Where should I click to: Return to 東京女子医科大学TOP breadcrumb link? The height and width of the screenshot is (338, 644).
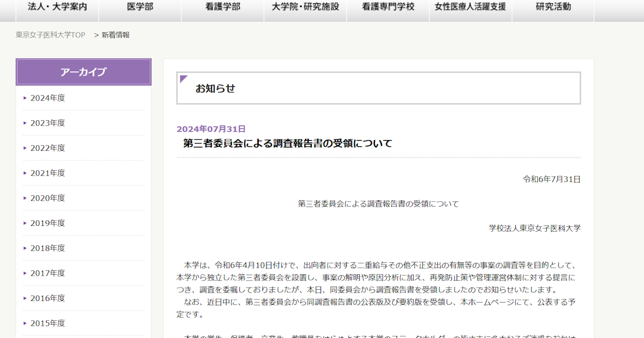(50, 35)
